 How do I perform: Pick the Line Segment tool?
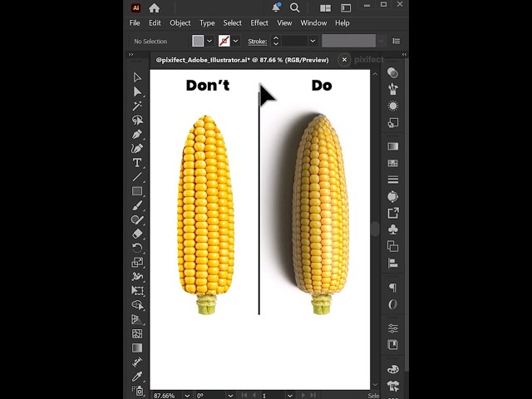pos(137,177)
